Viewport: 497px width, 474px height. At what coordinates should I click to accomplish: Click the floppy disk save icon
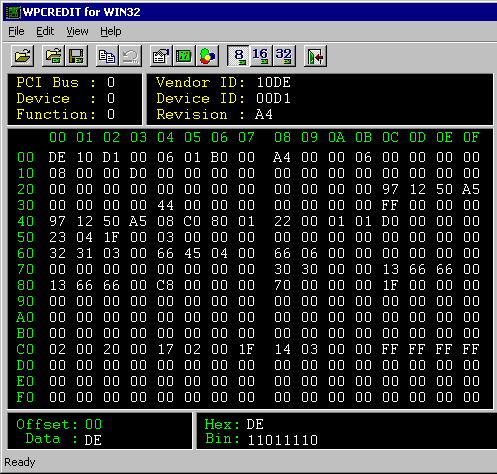76,56
